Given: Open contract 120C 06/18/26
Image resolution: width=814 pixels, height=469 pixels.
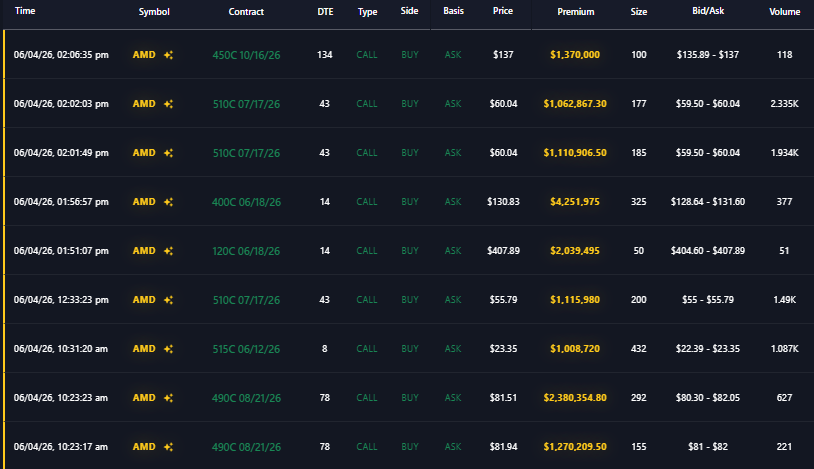Looking at the screenshot, I should click(246, 251).
